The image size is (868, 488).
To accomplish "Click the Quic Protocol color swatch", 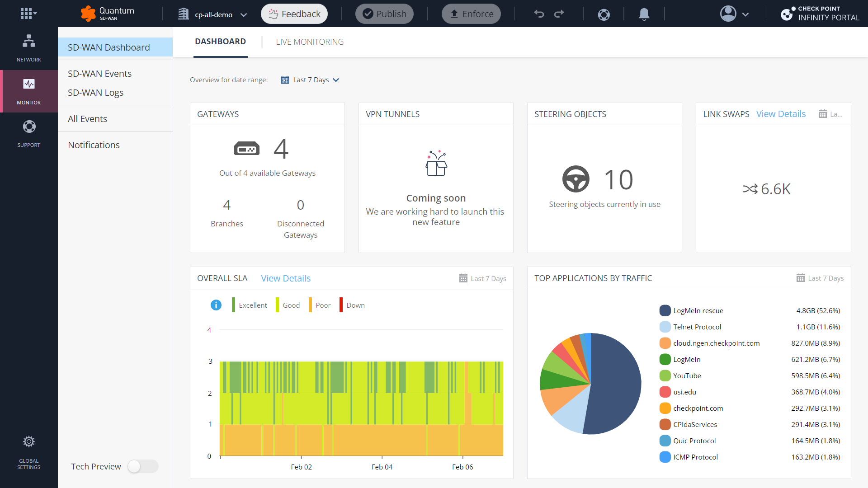I will point(665,441).
